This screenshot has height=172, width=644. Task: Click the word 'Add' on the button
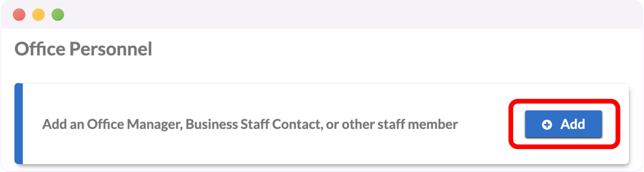[573, 124]
